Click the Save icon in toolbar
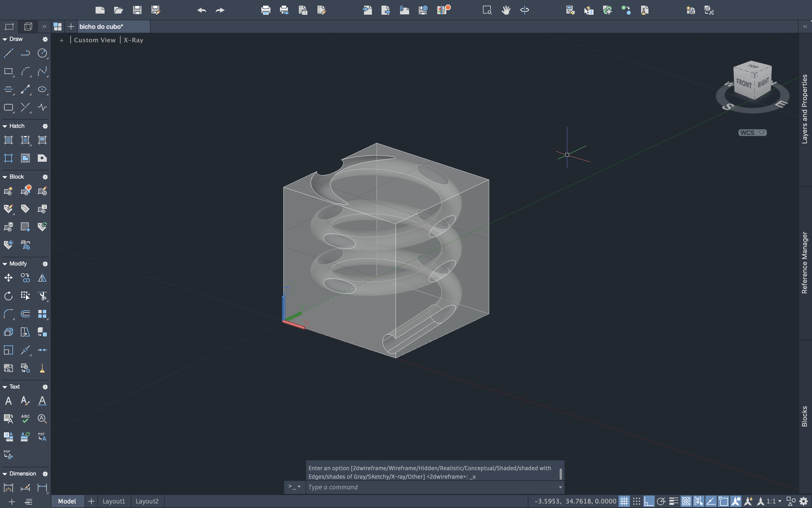The height and width of the screenshot is (508, 812). point(137,10)
